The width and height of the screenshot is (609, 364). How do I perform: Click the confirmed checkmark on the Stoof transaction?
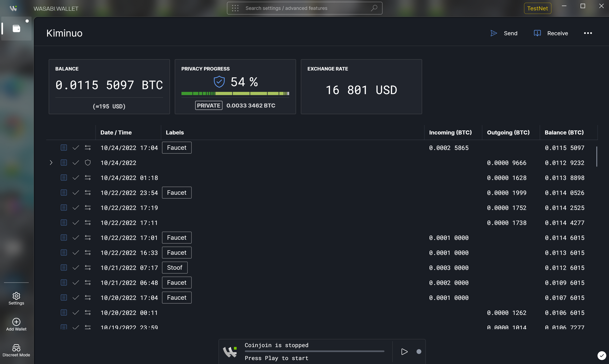click(76, 267)
